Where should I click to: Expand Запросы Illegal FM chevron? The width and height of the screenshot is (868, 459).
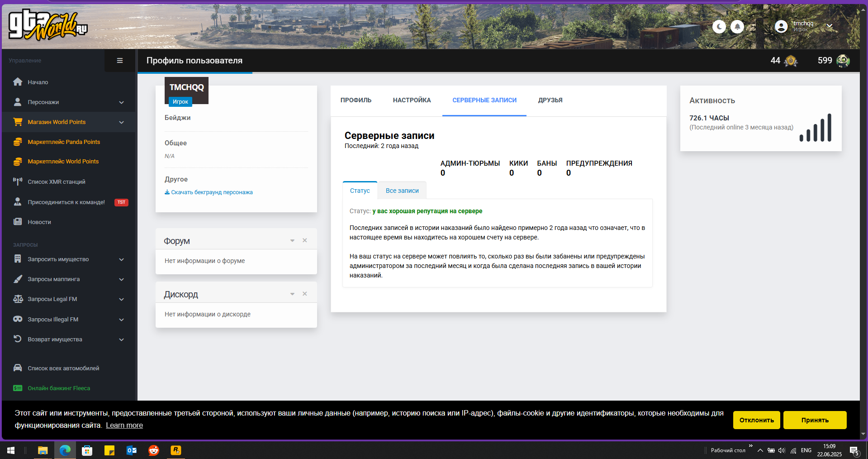(121, 320)
